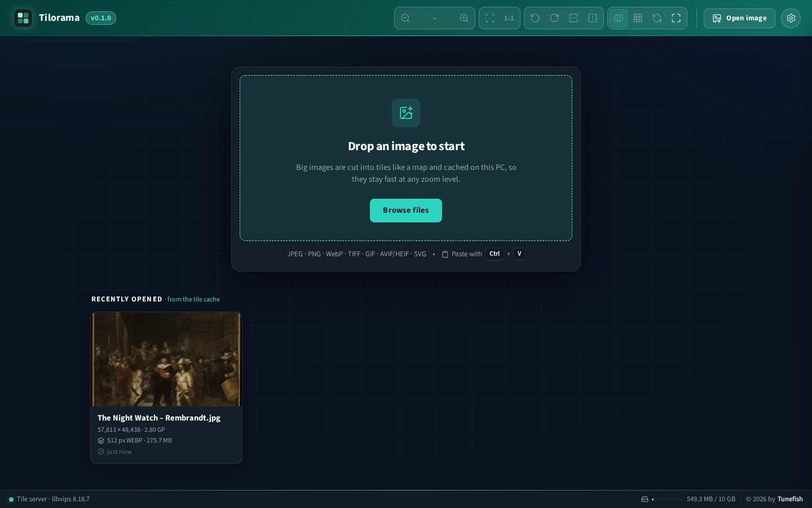This screenshot has height=508, width=812.
Task: Click the zoom in magnifier icon
Action: tap(464, 18)
